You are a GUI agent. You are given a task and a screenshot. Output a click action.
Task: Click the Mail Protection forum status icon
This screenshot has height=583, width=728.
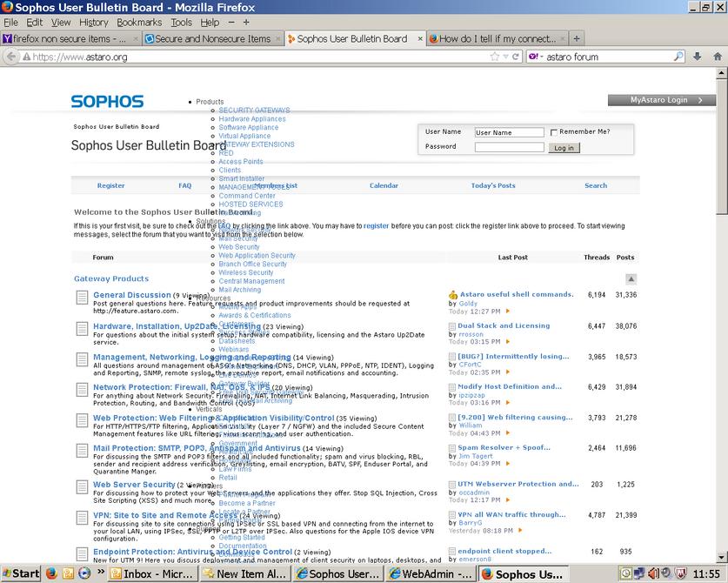tap(82, 450)
